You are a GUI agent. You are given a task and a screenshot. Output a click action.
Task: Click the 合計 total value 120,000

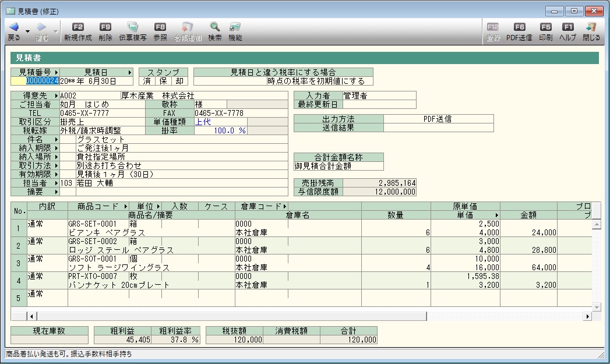coord(348,340)
